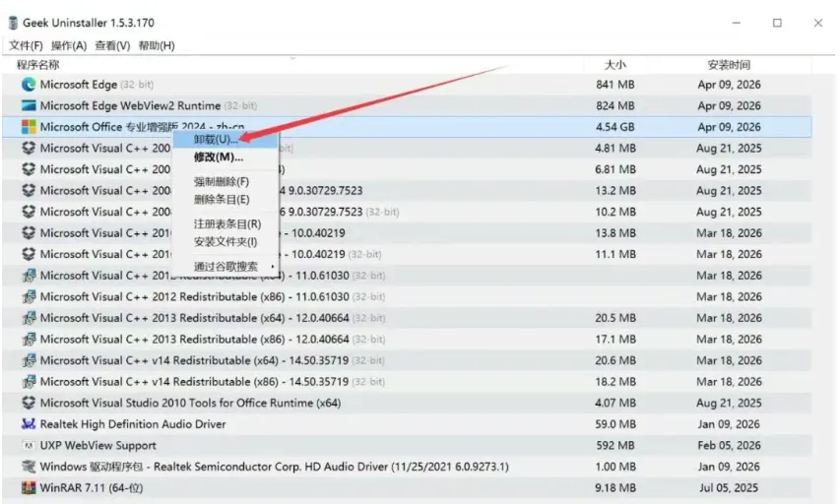Click the 841 MB size cell
Viewport: 840px width, 504px height.
click(x=615, y=85)
